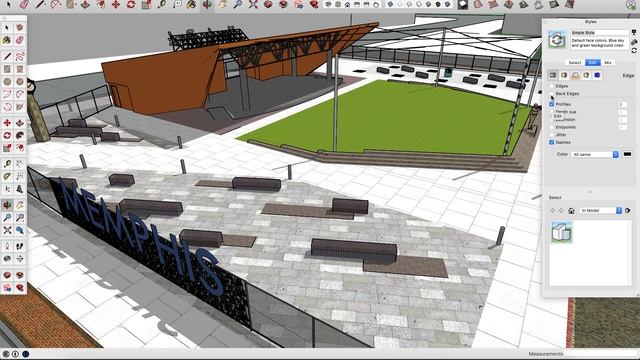The height and width of the screenshot is (360, 640).
Task: Click the Simple Style name field
Action: click(600, 33)
